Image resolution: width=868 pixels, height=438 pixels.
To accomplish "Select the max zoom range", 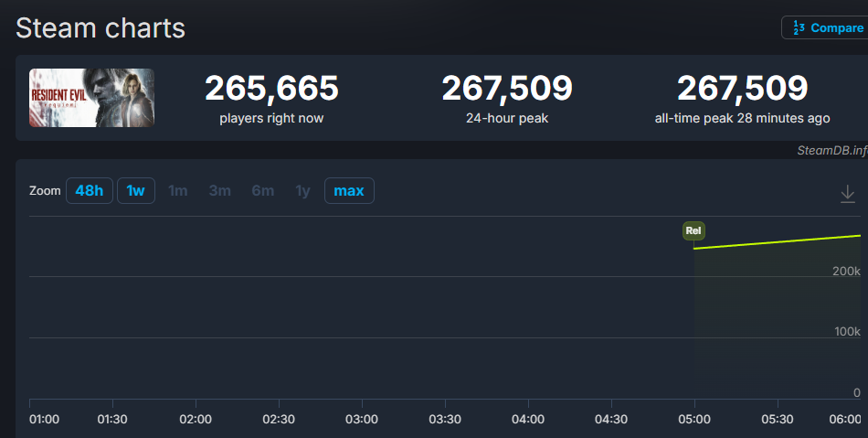I will pyautogui.click(x=349, y=190).
